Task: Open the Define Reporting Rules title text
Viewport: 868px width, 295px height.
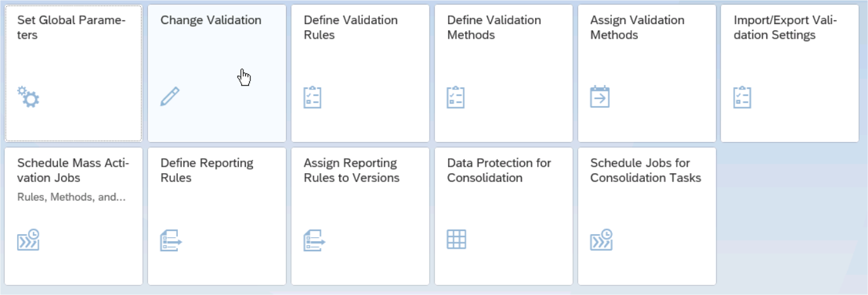Action: coord(207,170)
